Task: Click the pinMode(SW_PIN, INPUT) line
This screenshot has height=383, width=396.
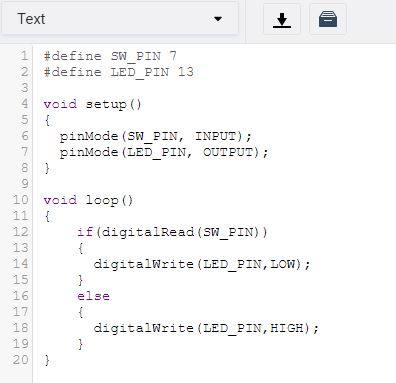Action: coord(156,136)
